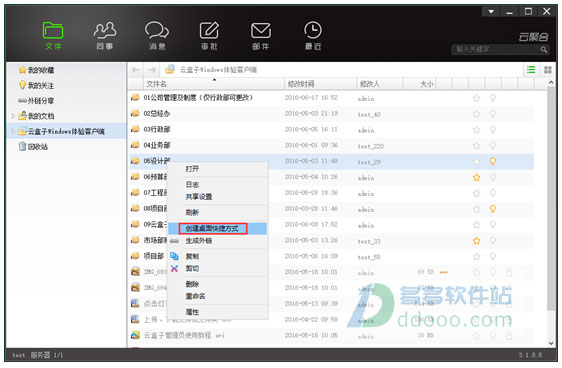Screen dimensions: 562x368
Task: Expand 云盒子Windows体验客户端 tree node
Action: pyautogui.click(x=13, y=131)
